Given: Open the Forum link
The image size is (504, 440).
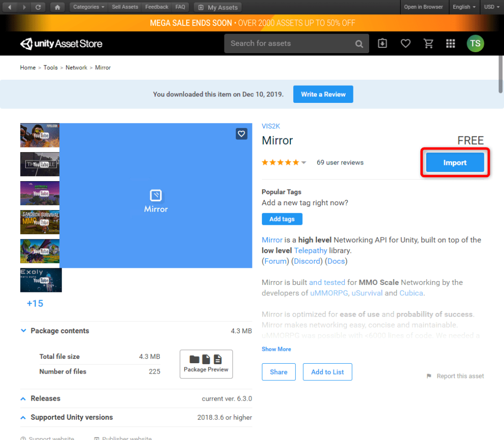Looking at the screenshot, I should (x=276, y=261).
